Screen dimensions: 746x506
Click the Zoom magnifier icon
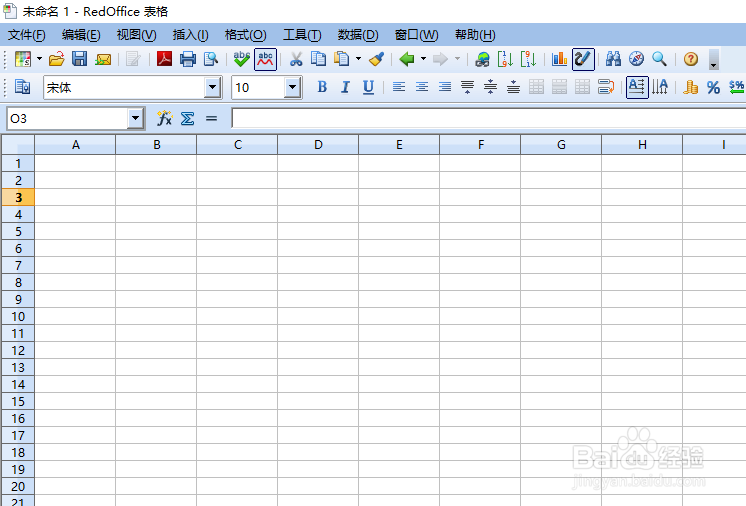tap(659, 59)
